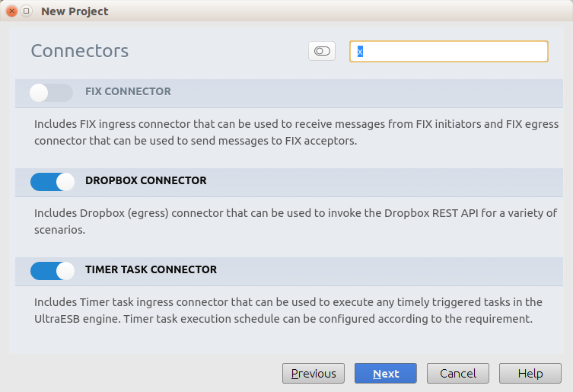Click the New Project title bar text
Image resolution: width=573 pixels, height=392 pixels.
[x=75, y=11]
